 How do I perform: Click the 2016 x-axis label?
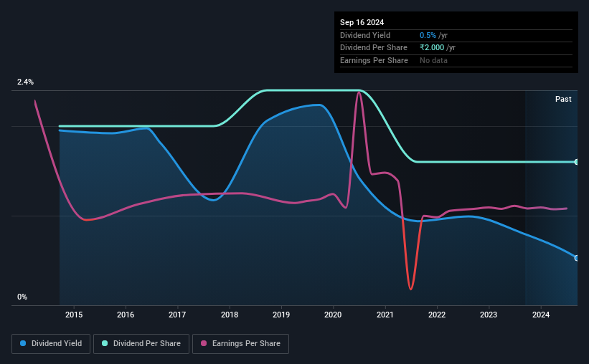pyautogui.click(x=126, y=315)
